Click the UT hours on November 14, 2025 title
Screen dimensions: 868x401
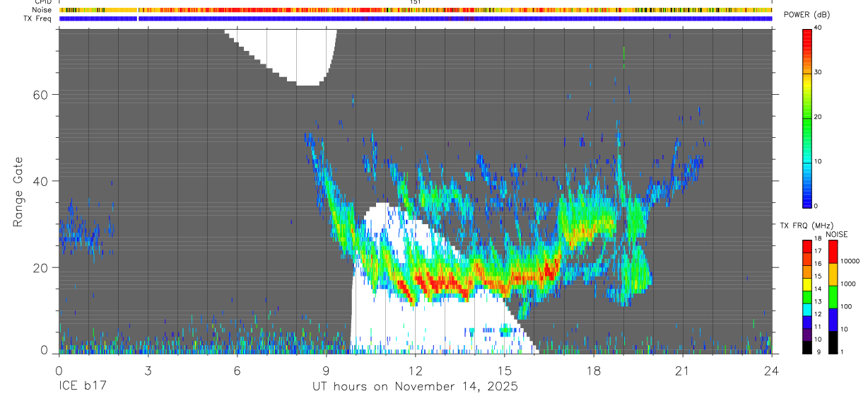tap(416, 387)
